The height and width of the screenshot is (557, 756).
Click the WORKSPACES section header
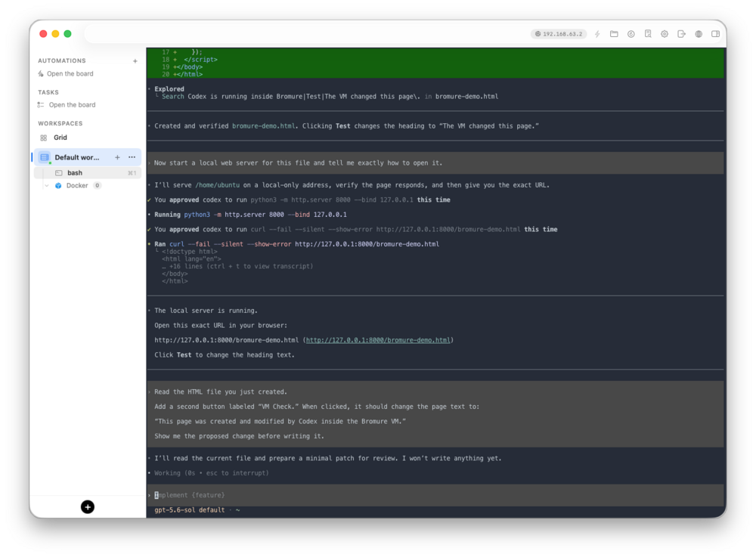60,123
